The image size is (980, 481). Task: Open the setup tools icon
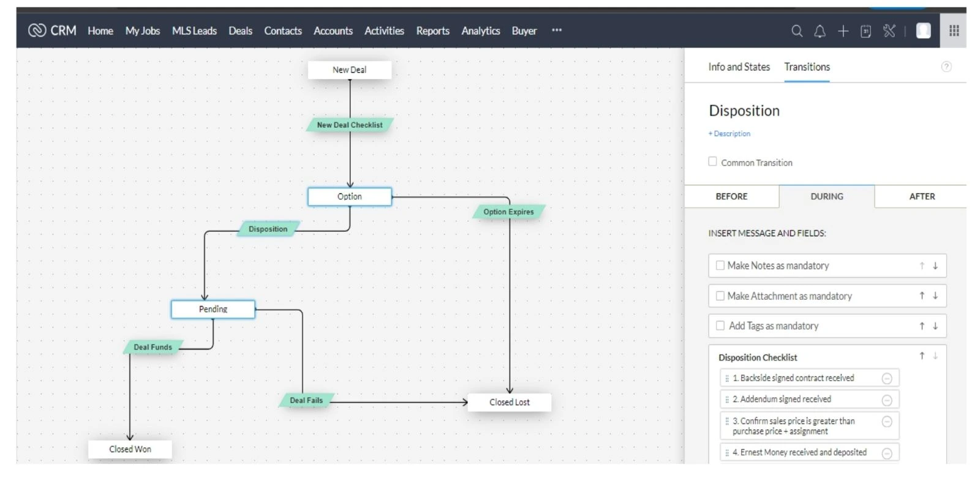point(889,31)
